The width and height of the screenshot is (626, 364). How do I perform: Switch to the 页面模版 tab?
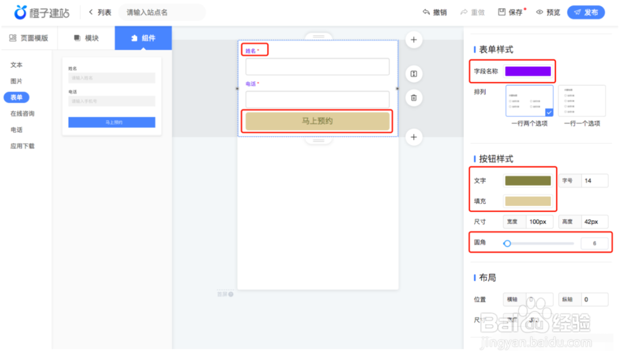tap(29, 38)
